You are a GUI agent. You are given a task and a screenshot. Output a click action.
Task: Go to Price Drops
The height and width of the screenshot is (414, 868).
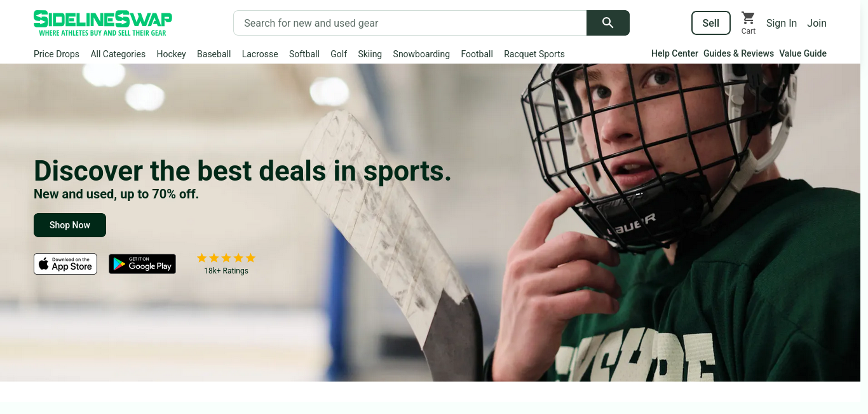tap(57, 54)
